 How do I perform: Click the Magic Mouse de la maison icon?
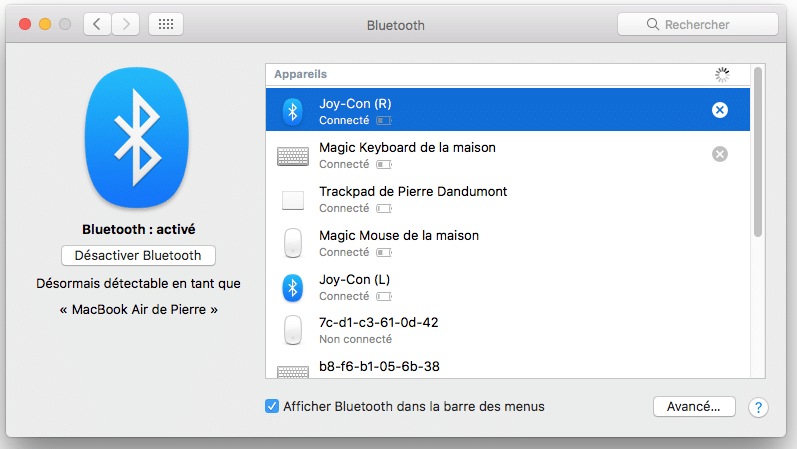[x=293, y=243]
